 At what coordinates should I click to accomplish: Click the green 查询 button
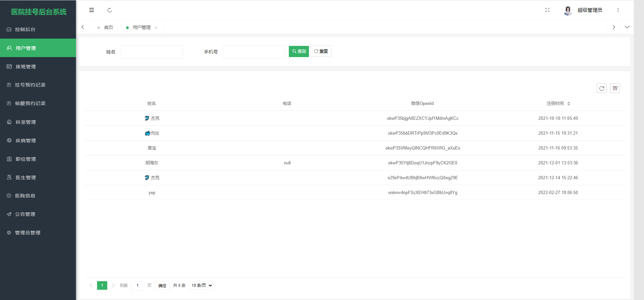(x=299, y=51)
